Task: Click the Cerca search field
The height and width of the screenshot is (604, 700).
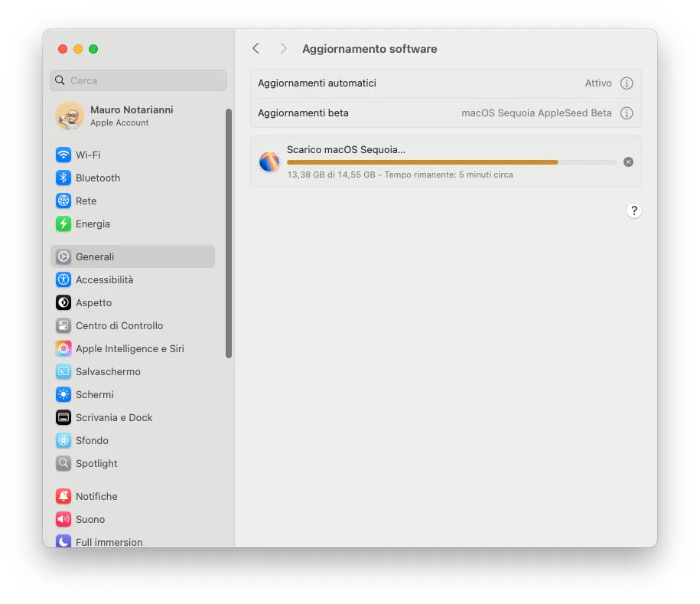Action: (138, 80)
